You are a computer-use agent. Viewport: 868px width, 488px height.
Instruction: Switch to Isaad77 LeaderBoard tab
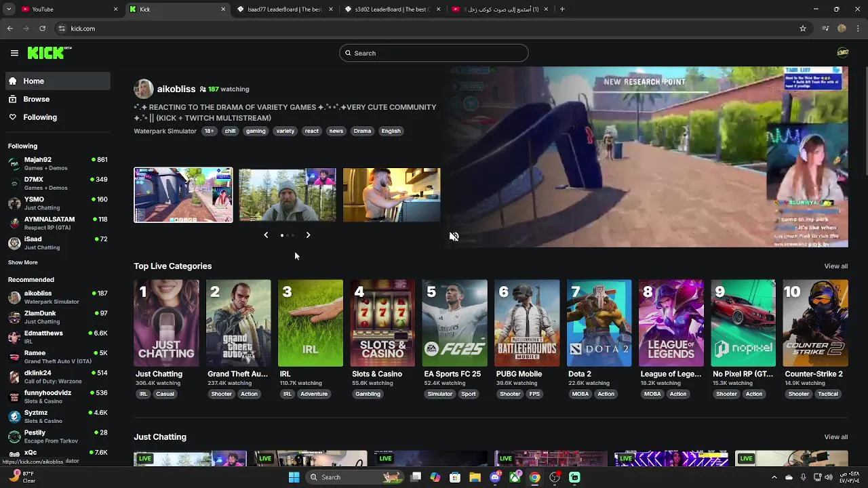click(285, 9)
